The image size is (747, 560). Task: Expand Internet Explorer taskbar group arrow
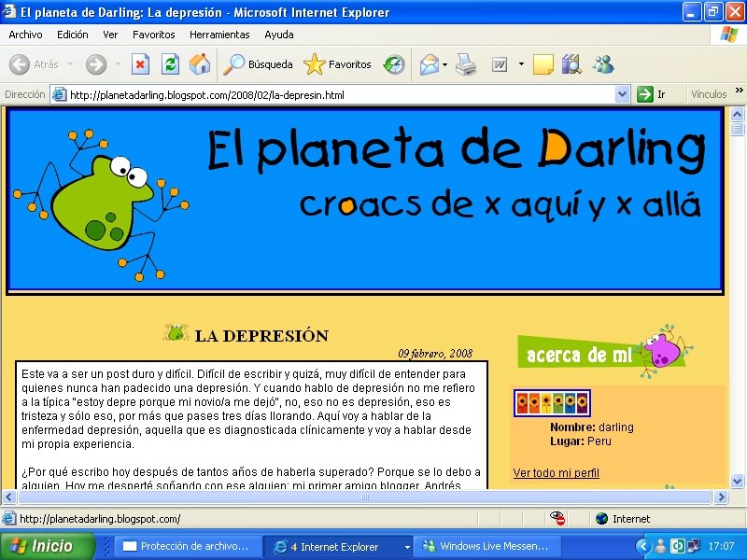[407, 547]
